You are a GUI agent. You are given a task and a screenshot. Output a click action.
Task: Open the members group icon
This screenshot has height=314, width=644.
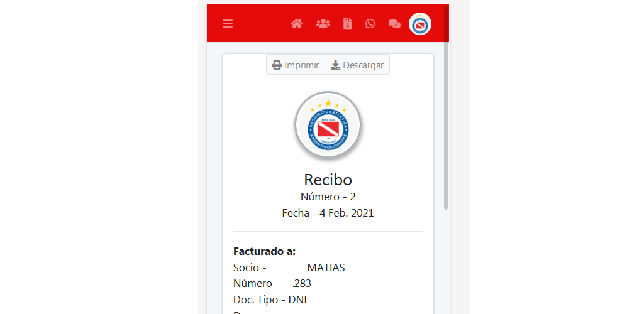[x=323, y=24]
